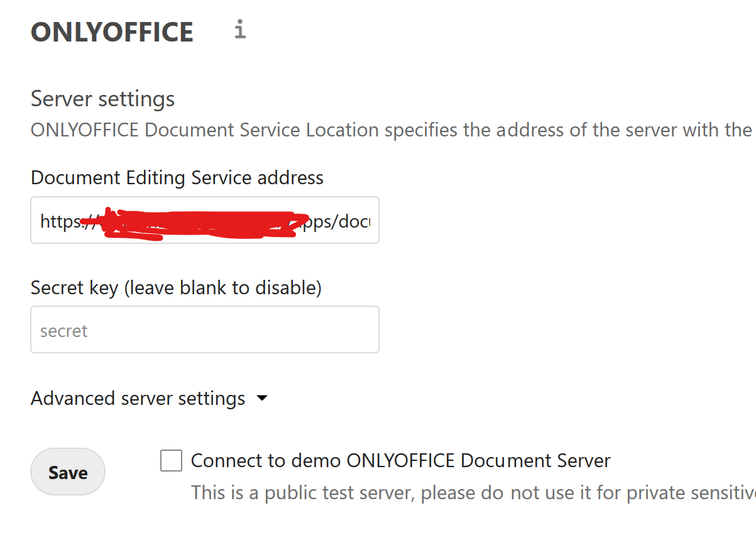
Task: Focus the Document Editing Service address field
Action: [x=205, y=220]
